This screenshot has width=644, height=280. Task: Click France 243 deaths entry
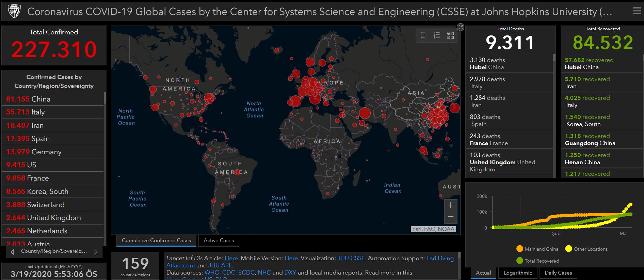pyautogui.click(x=509, y=139)
